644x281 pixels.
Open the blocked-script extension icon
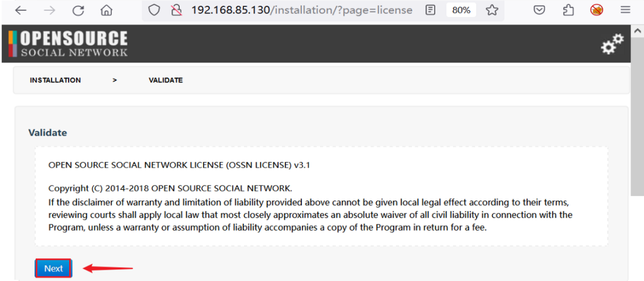click(597, 10)
